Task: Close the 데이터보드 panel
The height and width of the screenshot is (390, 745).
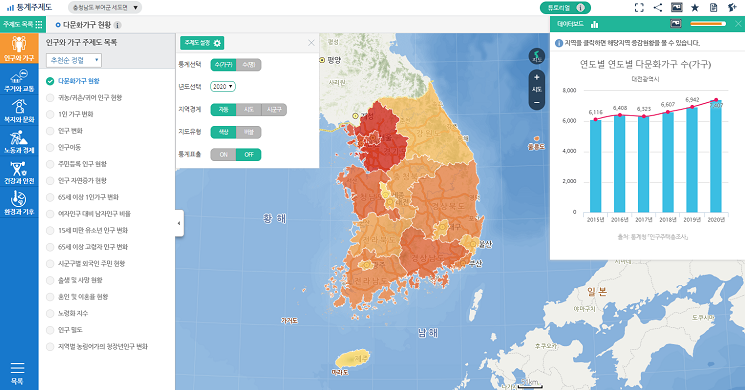Action: 738,23
